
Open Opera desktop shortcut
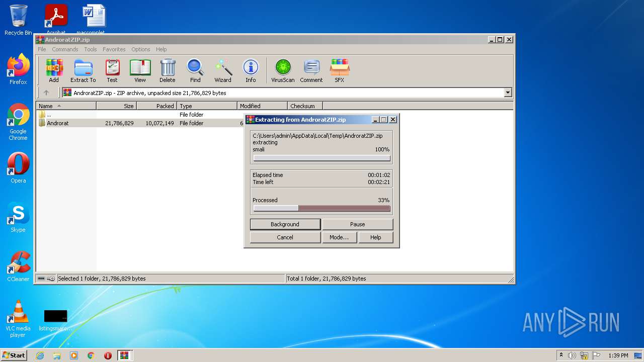click(x=18, y=168)
